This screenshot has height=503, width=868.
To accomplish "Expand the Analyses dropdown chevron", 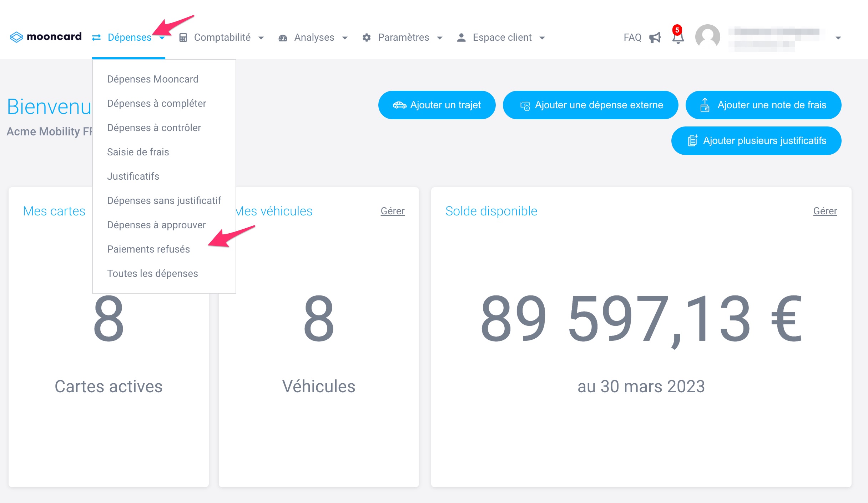I will (344, 38).
